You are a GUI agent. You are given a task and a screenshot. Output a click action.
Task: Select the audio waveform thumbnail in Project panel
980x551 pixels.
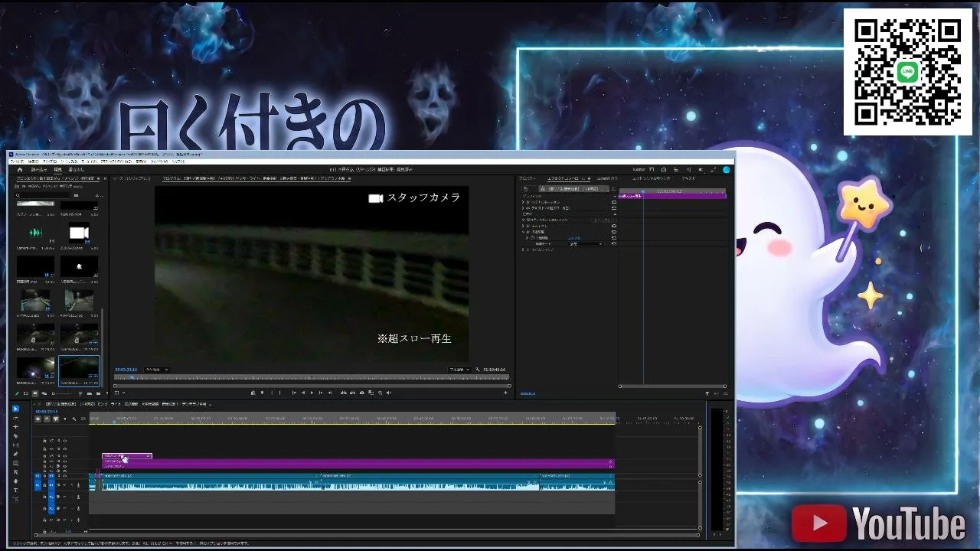click(x=36, y=233)
